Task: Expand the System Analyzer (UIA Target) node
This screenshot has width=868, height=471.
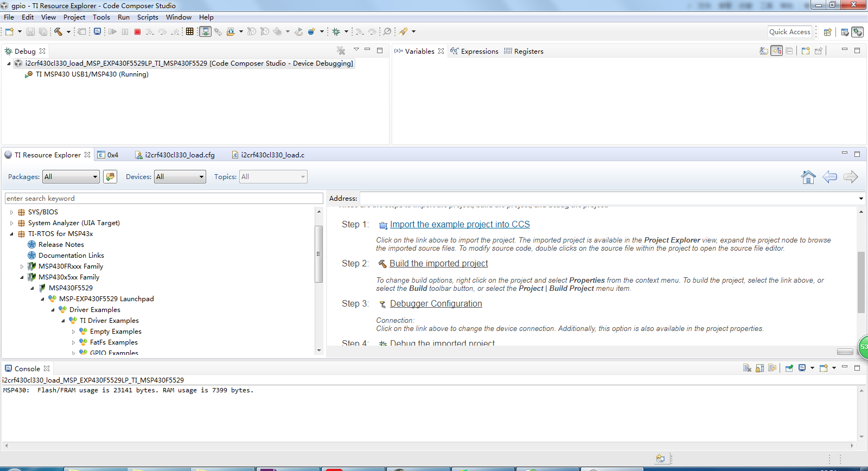Action: (x=11, y=223)
